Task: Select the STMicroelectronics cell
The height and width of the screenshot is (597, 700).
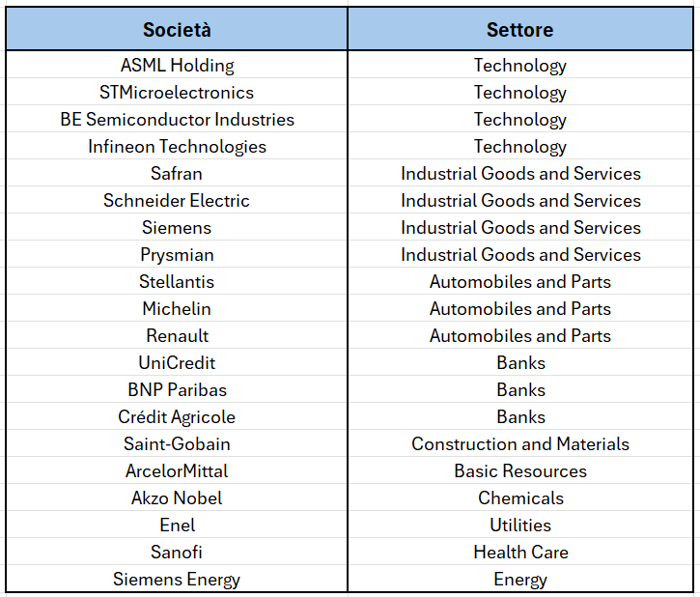Action: tap(177, 93)
